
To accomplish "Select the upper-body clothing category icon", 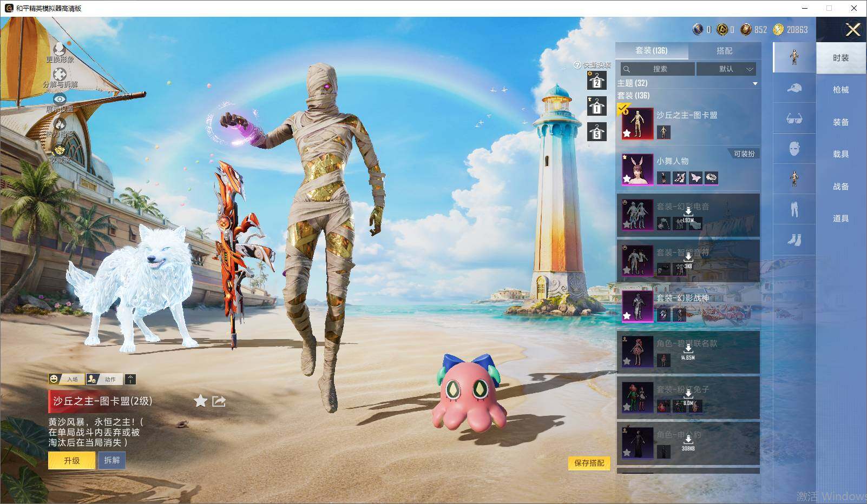I will coord(794,179).
